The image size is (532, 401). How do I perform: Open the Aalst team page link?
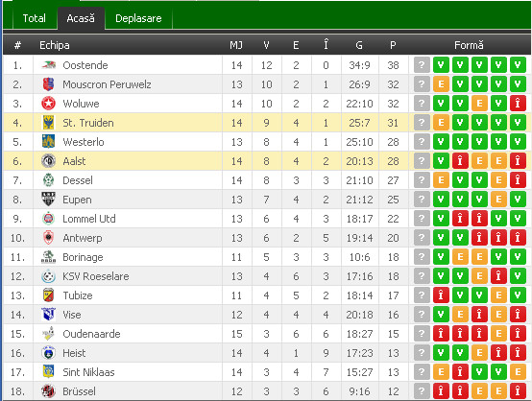(x=74, y=161)
